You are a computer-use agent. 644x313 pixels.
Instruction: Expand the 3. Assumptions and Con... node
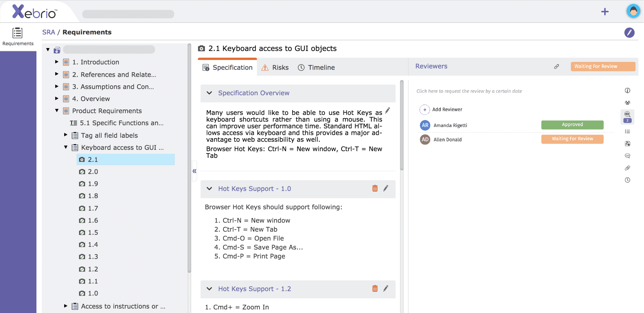coord(57,86)
